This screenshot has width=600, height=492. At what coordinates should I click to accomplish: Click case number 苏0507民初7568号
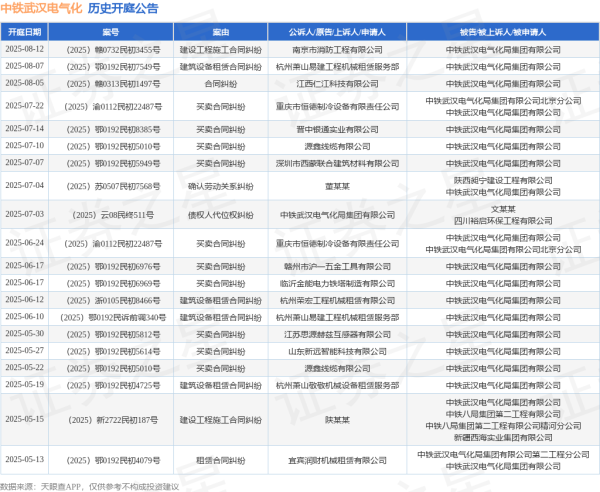(110, 185)
